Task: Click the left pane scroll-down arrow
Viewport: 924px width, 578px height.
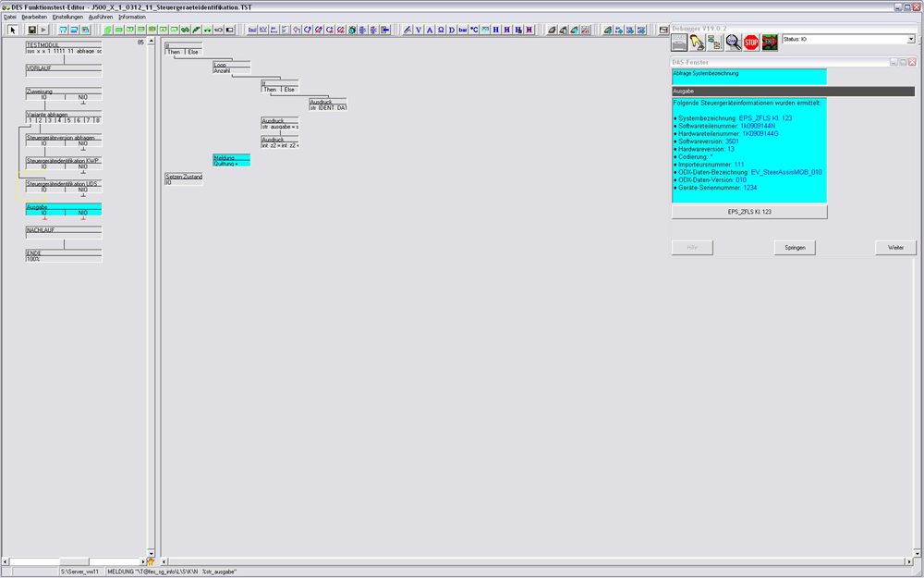Action: pyautogui.click(x=151, y=553)
